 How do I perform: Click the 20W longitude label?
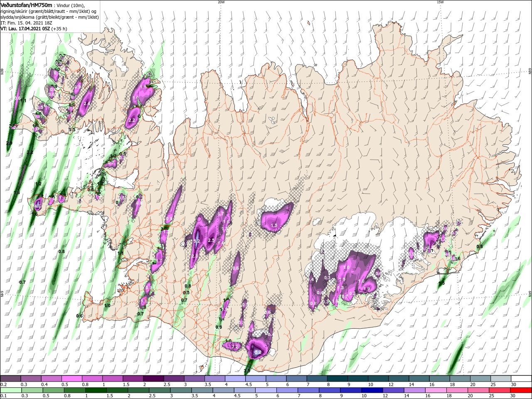coord(221,2)
